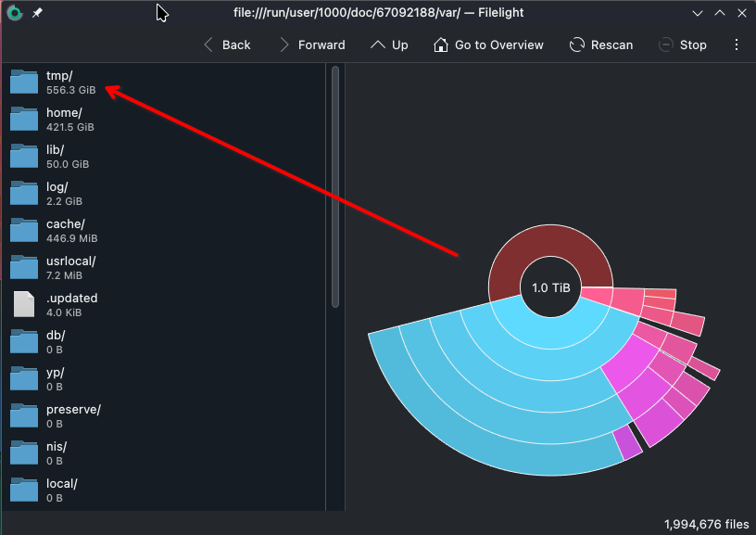Close the Filelight window
This screenshot has height=535, width=756.
pyautogui.click(x=742, y=13)
